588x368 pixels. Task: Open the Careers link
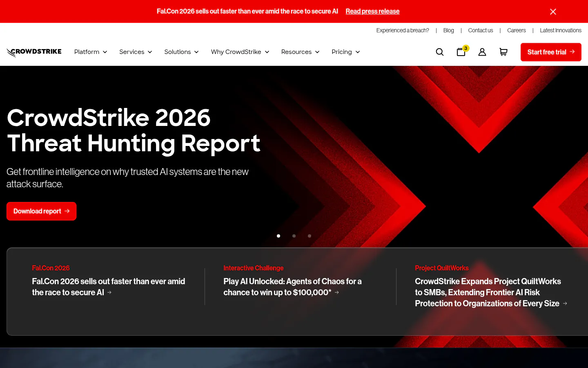pyautogui.click(x=517, y=30)
